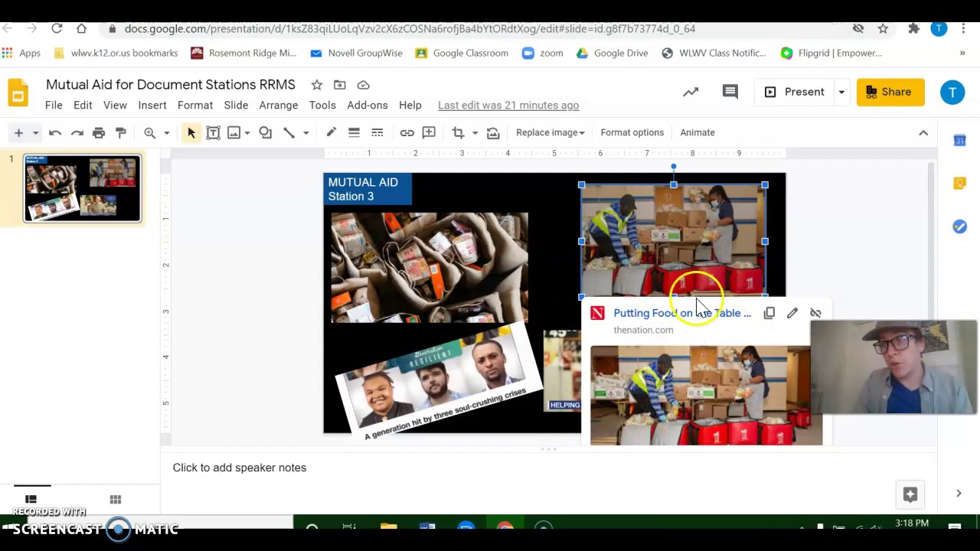
Task: Open the Putting Food on the Table link
Action: [682, 313]
